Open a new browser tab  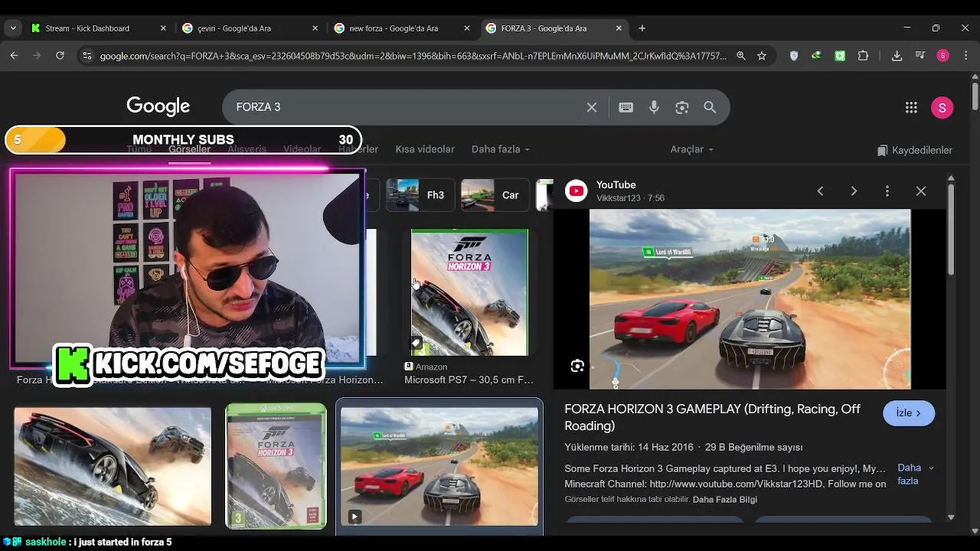tap(642, 28)
